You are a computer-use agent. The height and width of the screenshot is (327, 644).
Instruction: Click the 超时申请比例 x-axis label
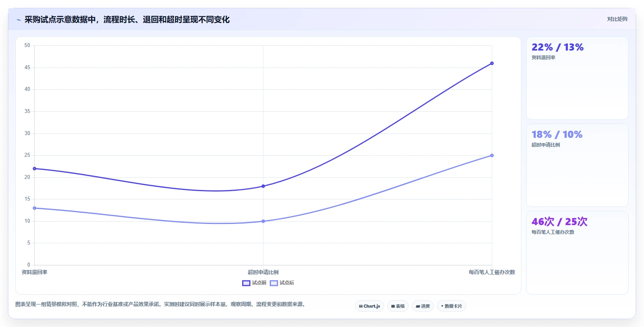263,272
